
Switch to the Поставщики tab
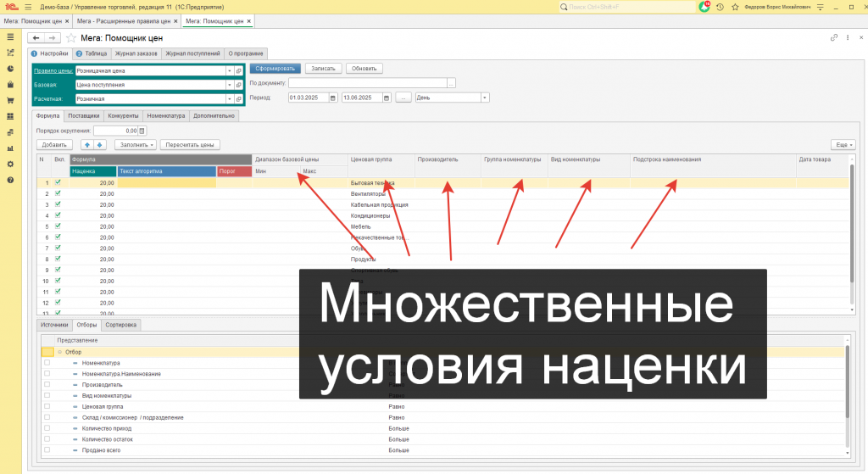(x=84, y=115)
